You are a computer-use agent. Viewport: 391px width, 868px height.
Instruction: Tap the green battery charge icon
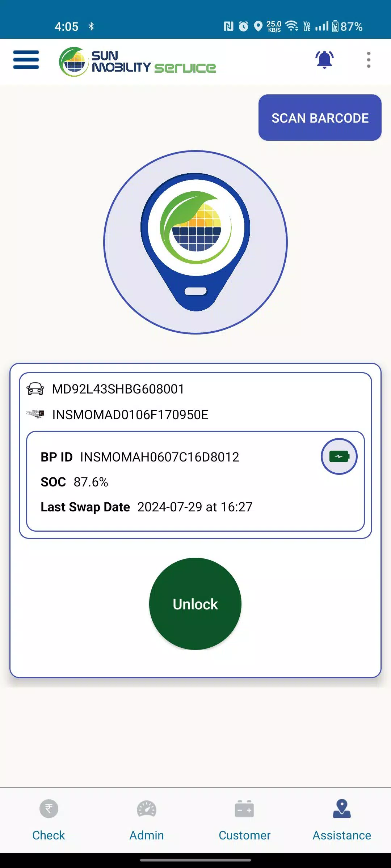pos(339,456)
